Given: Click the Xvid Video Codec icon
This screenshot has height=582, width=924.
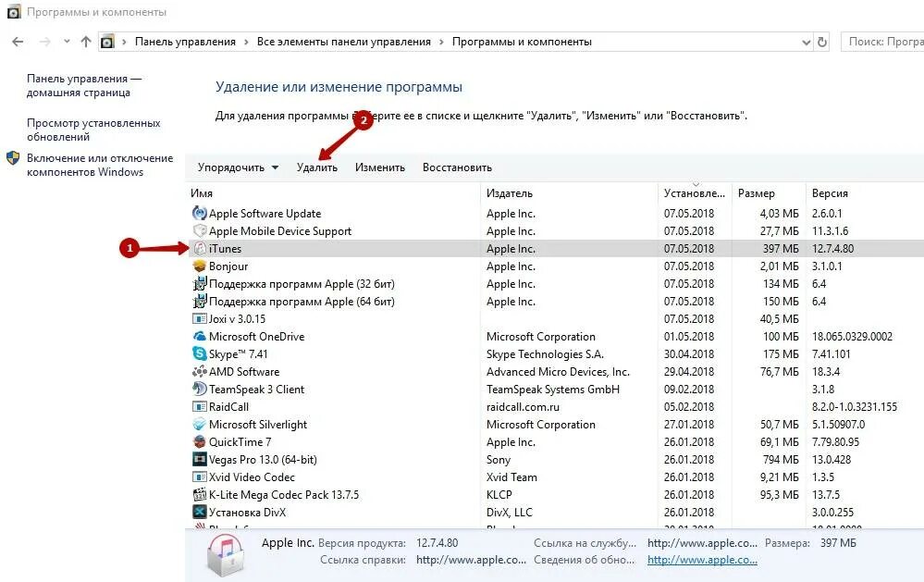Looking at the screenshot, I should [x=200, y=477].
